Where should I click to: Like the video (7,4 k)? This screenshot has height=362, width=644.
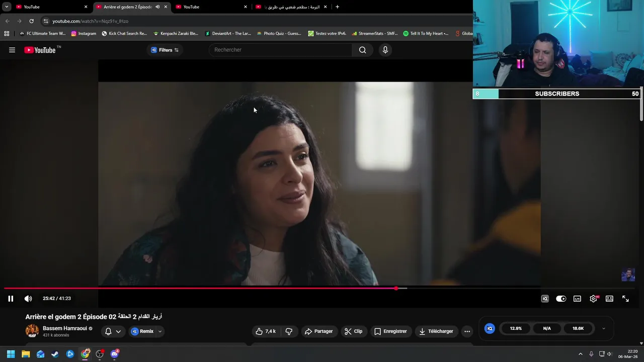(x=266, y=331)
